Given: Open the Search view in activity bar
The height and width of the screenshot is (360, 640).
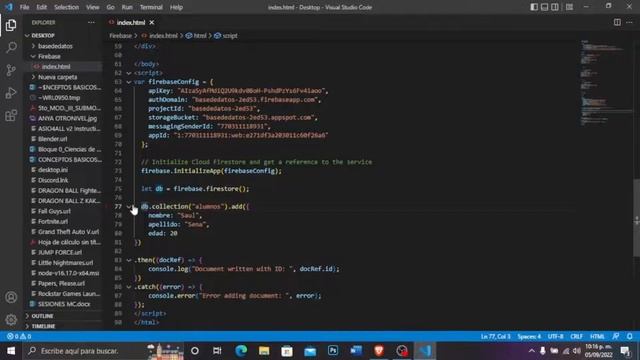Looking at the screenshot, I should [x=11, y=47].
